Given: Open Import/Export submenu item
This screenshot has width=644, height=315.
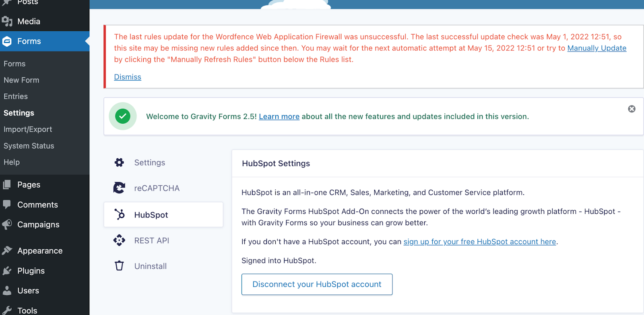Looking at the screenshot, I should pyautogui.click(x=28, y=129).
